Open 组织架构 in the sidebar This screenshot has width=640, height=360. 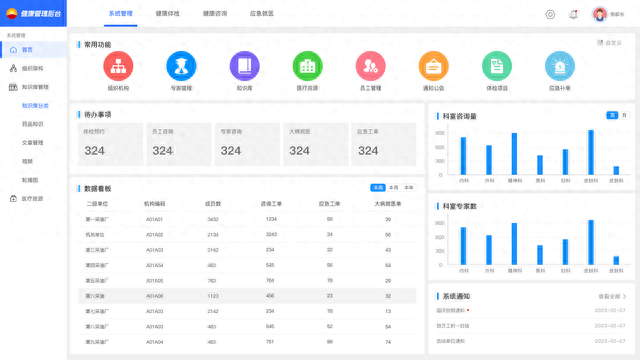[x=33, y=69]
